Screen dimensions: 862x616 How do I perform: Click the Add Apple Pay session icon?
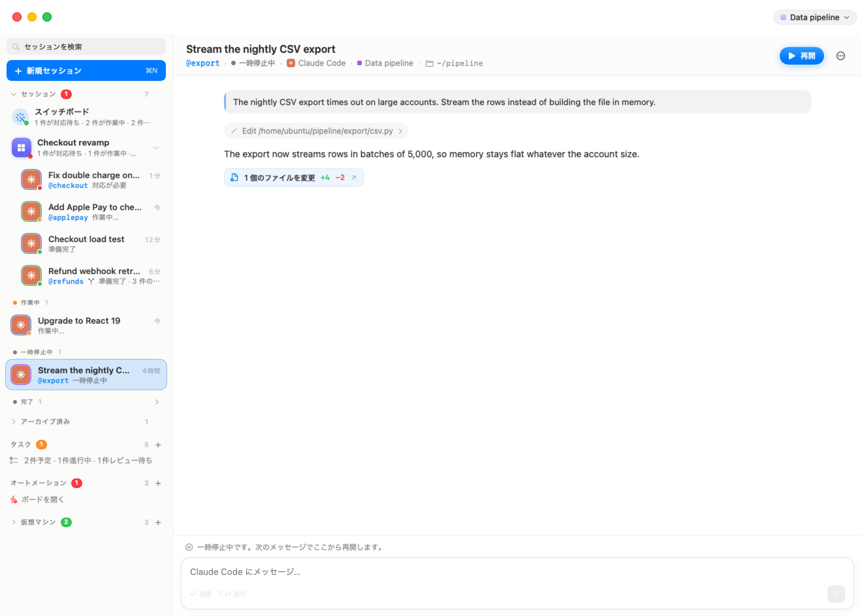31,211
